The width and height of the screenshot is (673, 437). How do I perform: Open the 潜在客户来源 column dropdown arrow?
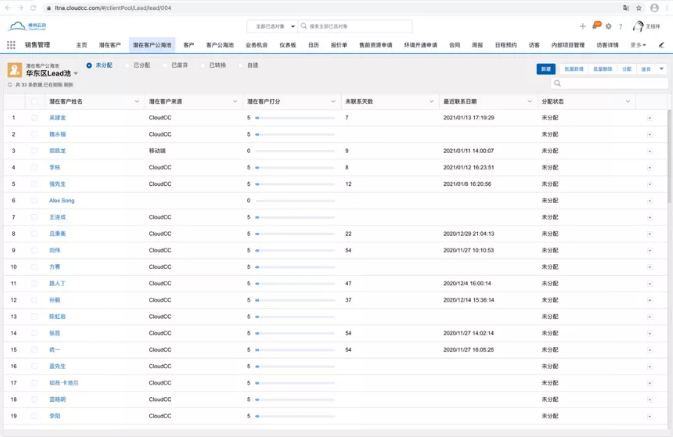236,101
